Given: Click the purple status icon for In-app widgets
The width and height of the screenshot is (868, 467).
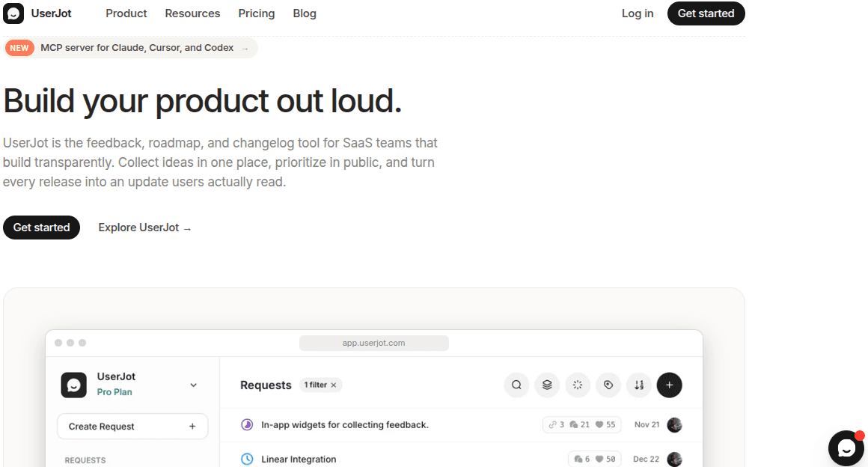Looking at the screenshot, I should point(247,425).
